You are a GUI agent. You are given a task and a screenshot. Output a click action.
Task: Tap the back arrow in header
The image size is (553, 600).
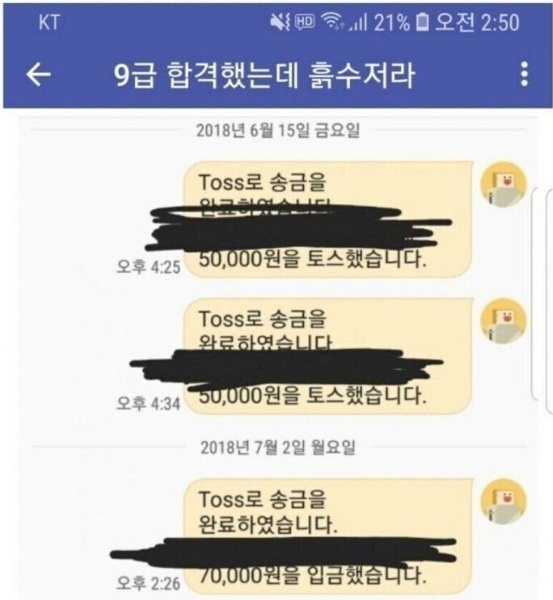coord(38,74)
